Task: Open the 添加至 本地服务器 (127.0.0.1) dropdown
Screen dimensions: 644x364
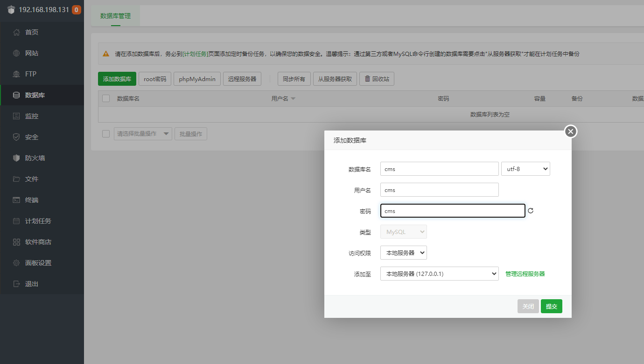Action: point(440,274)
